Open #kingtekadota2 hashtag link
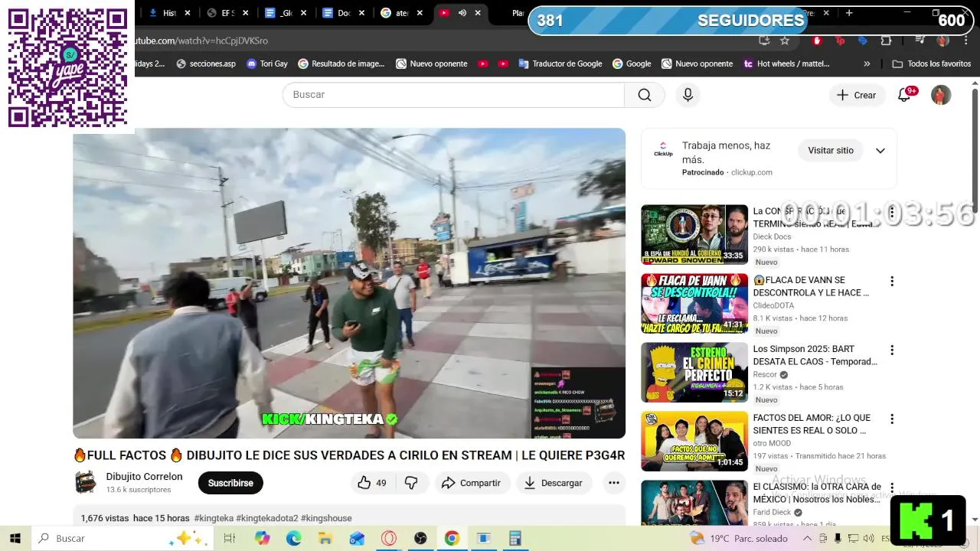The image size is (980, 551). pyautogui.click(x=267, y=518)
